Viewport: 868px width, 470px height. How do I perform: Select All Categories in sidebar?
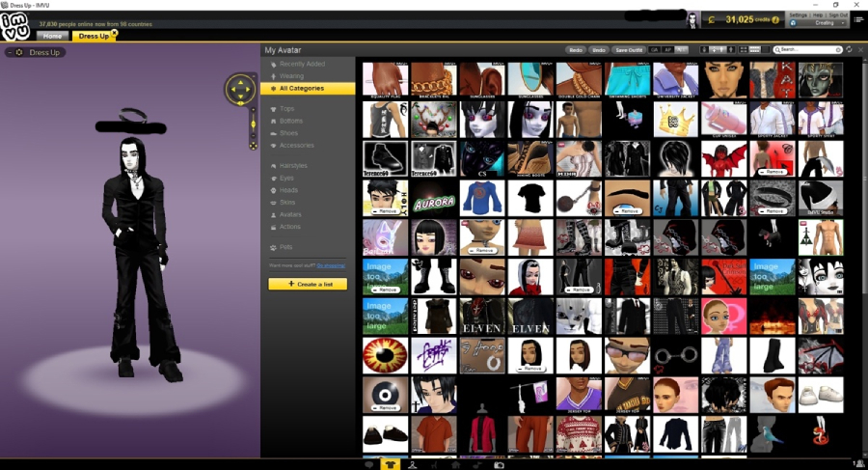pyautogui.click(x=308, y=88)
